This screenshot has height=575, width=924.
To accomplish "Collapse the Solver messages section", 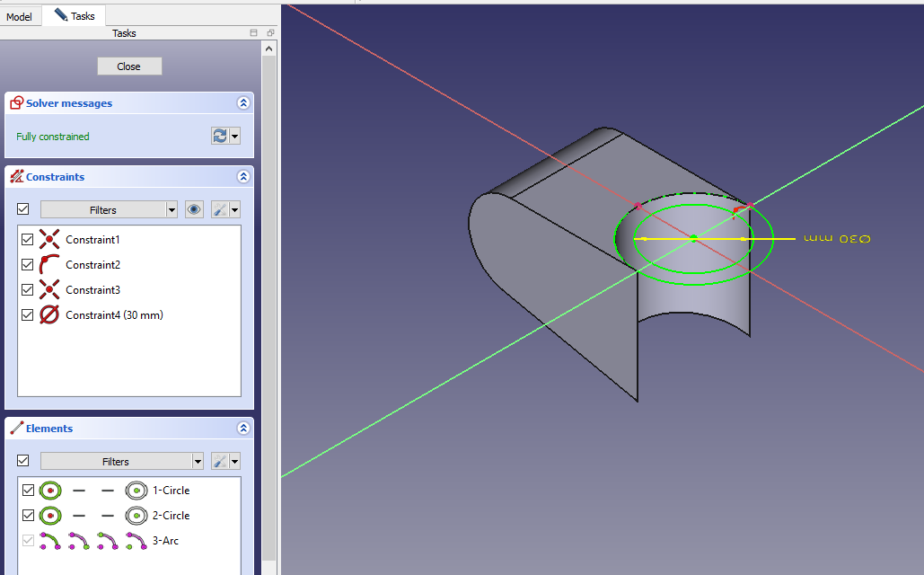I will point(242,103).
